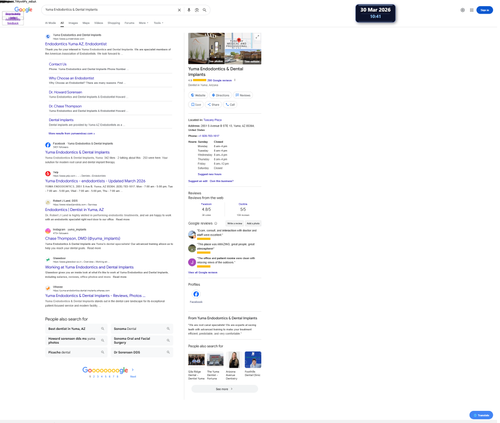Click Add a photo button
The width and height of the screenshot is (500, 423).
pos(253,223)
